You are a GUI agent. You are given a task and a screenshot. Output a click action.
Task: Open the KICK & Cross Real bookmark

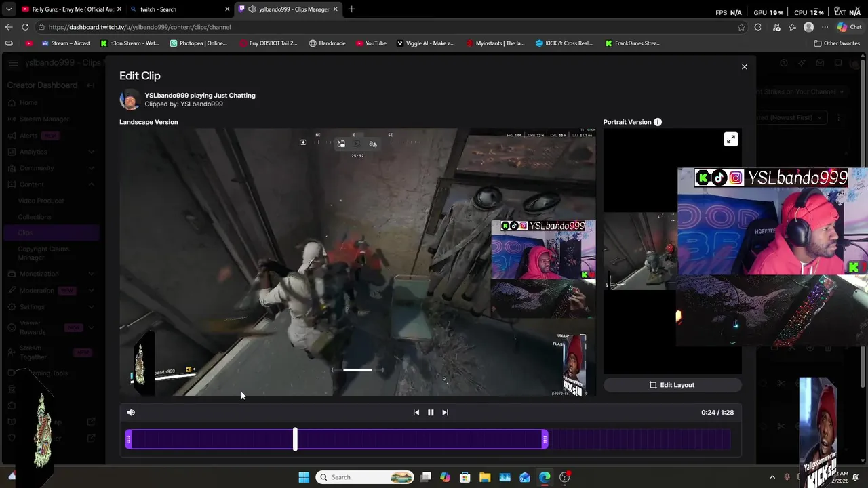[x=564, y=43]
